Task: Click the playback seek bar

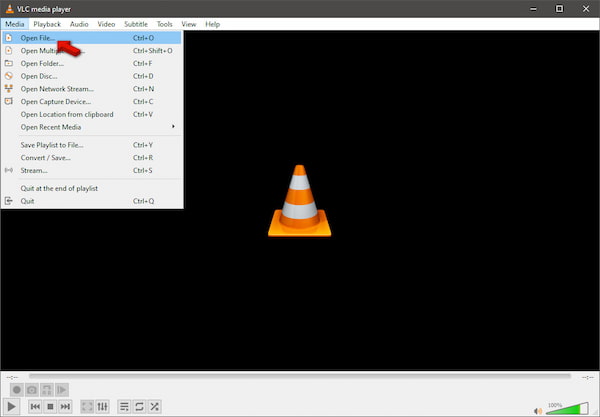Action: click(x=300, y=376)
